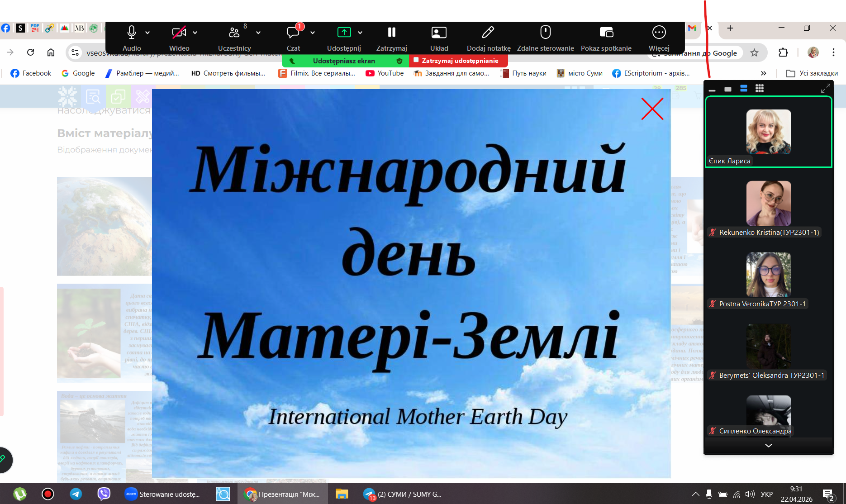846x504 pixels.
Task: Click Zatrzymaj udostępnianie to stop sharing
Action: coord(458,61)
